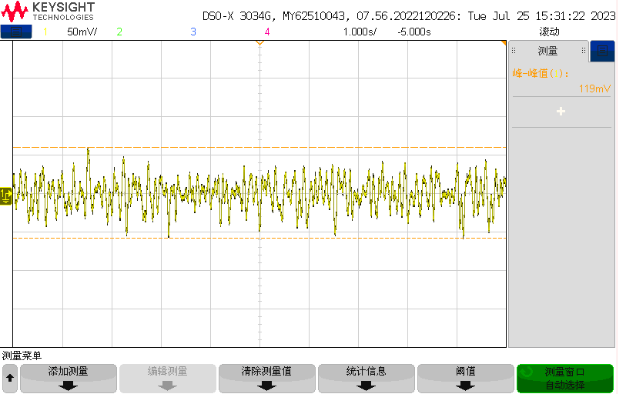618x394 pixels.
Task: Open the blue menu icon at top left
Action: [16, 32]
